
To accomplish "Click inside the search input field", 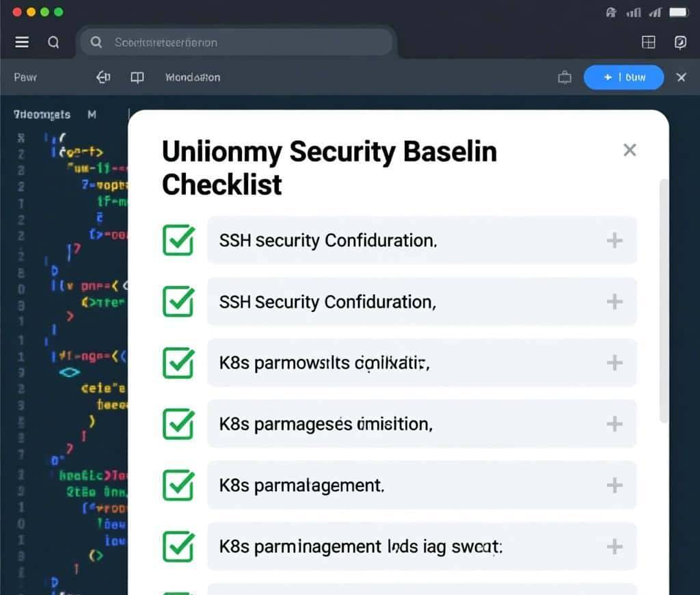I will point(238,42).
